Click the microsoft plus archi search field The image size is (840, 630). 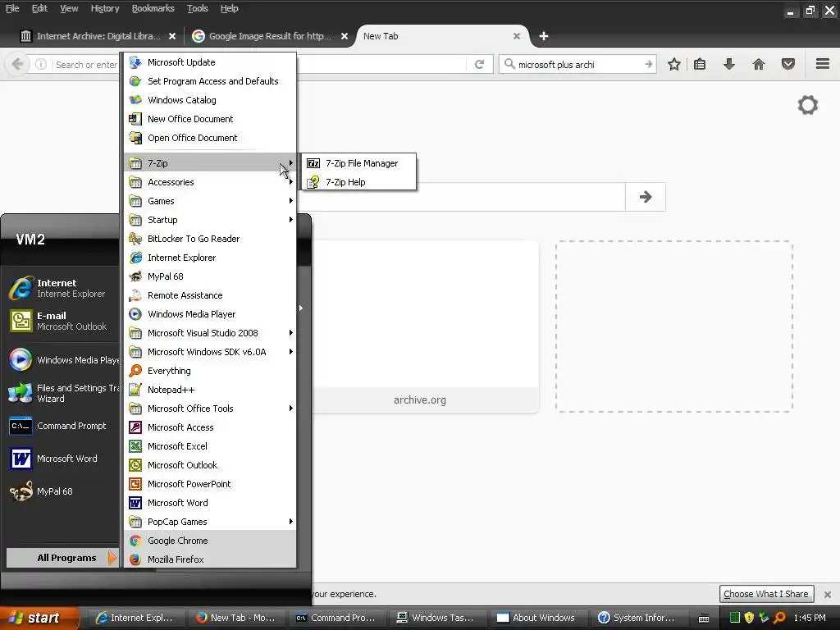coord(579,64)
